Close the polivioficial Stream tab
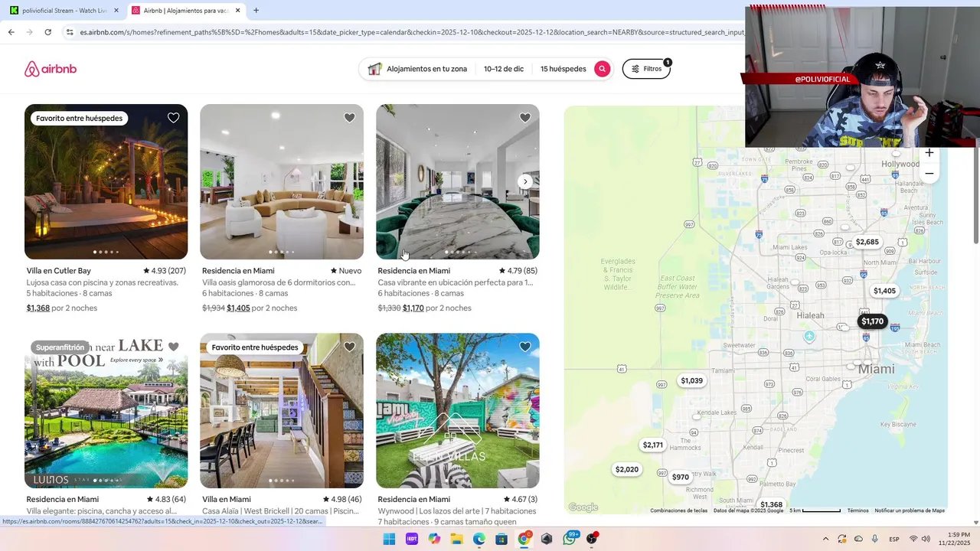 click(116, 11)
